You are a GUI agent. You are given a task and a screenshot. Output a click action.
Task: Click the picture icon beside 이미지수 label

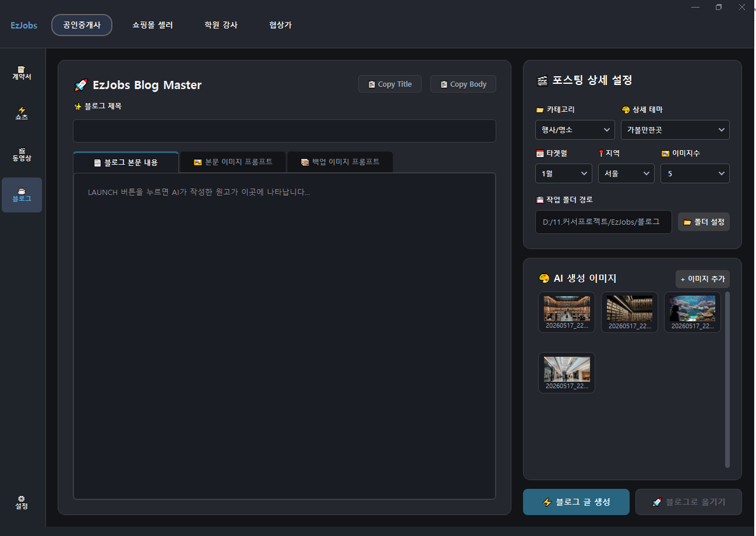tap(665, 154)
